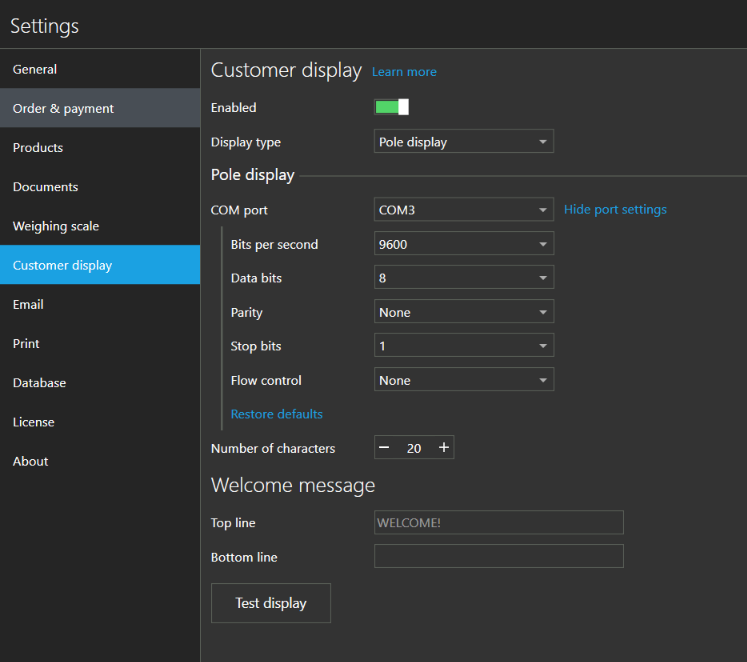This screenshot has height=662, width=747.
Task: Click the Test display button
Action: 271,603
